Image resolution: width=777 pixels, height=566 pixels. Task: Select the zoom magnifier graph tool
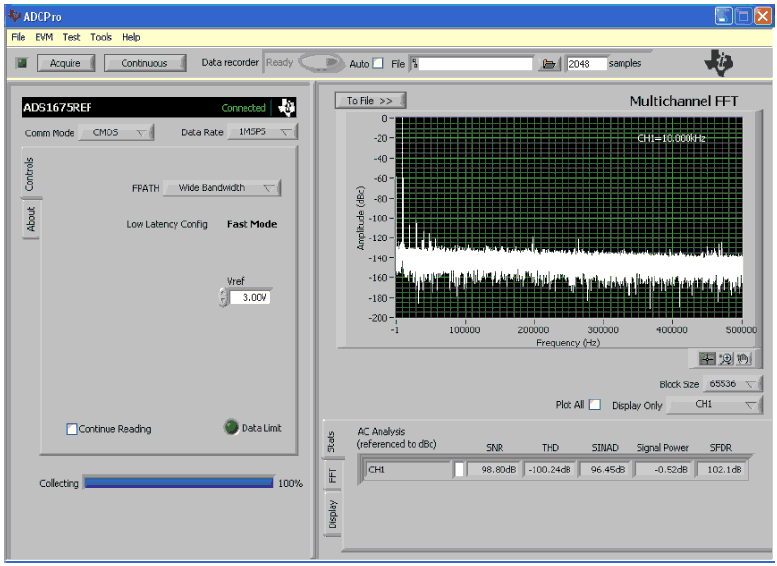725,358
